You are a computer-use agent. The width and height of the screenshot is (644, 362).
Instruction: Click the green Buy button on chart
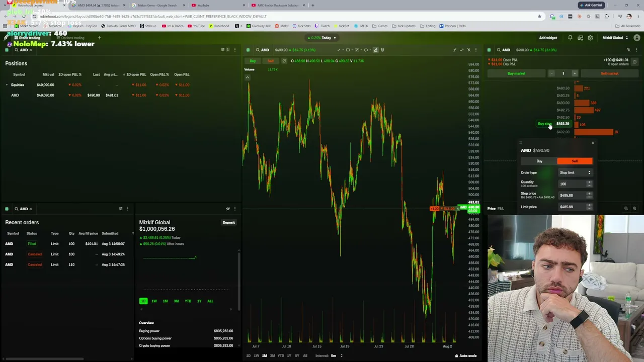pos(253,61)
